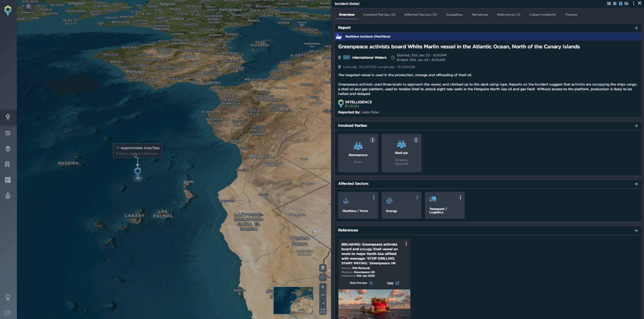Select the Greenpeace actor card

pyautogui.click(x=358, y=153)
